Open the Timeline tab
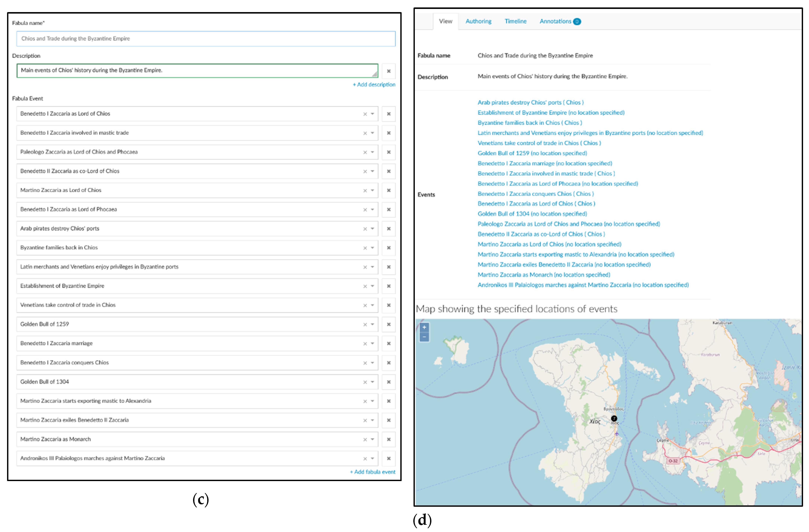 515,21
